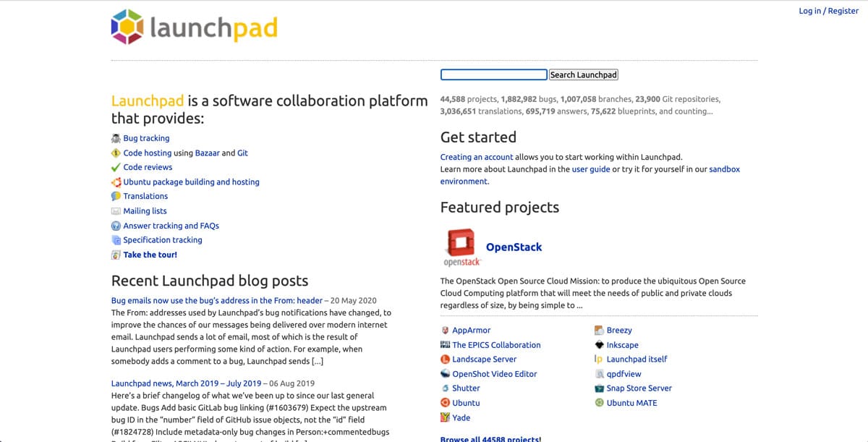
Task: Click the Ubuntu icon beside package building
Action: (116, 182)
